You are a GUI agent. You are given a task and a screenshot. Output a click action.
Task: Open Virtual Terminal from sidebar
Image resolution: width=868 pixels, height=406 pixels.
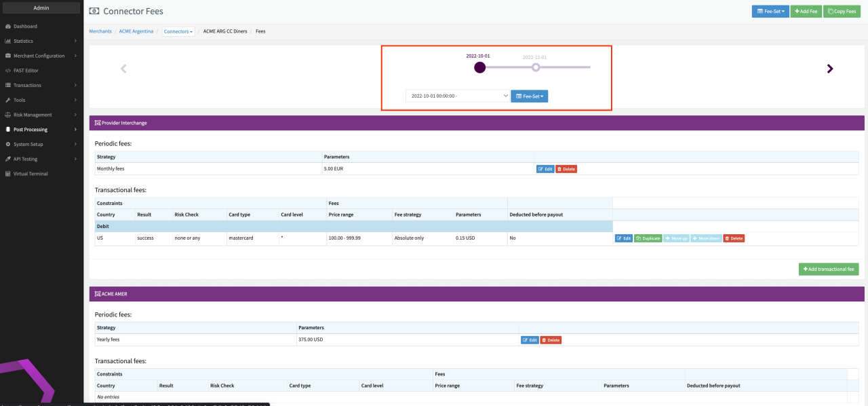click(x=31, y=174)
